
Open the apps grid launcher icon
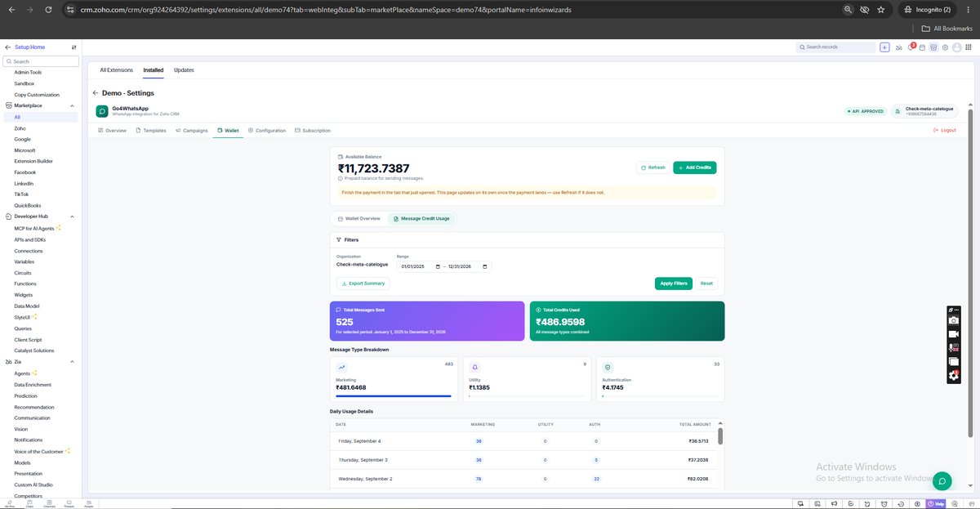click(969, 47)
